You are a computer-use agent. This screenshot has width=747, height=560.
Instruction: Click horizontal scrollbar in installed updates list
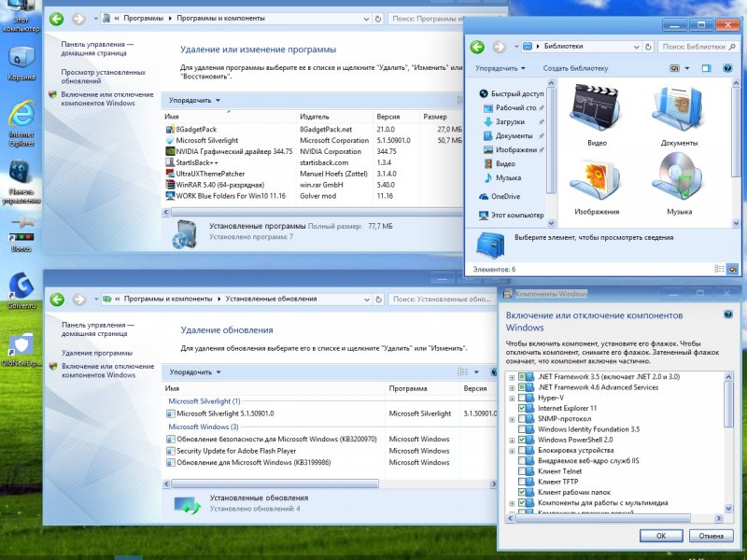[x=275, y=483]
